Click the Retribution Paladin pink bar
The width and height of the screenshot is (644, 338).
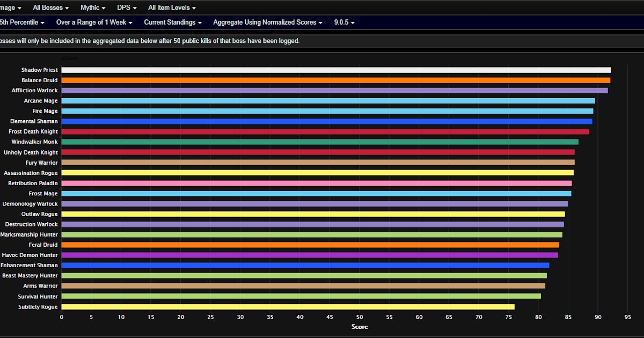coord(317,183)
